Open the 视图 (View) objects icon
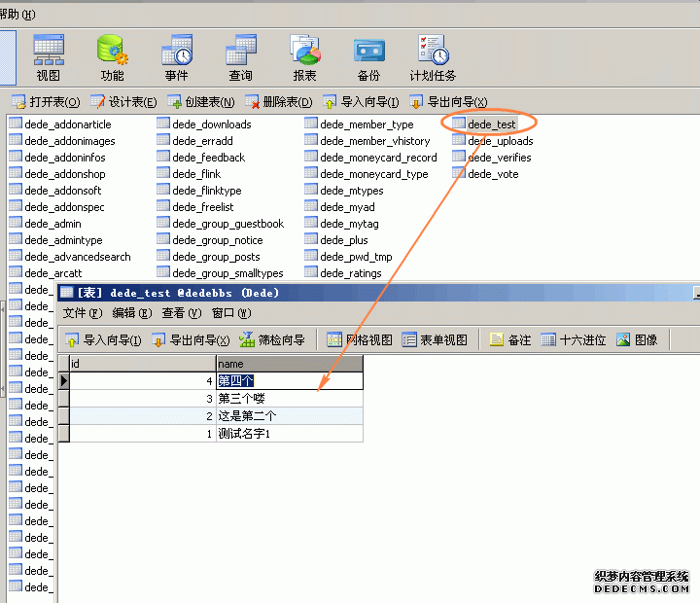 (49, 57)
